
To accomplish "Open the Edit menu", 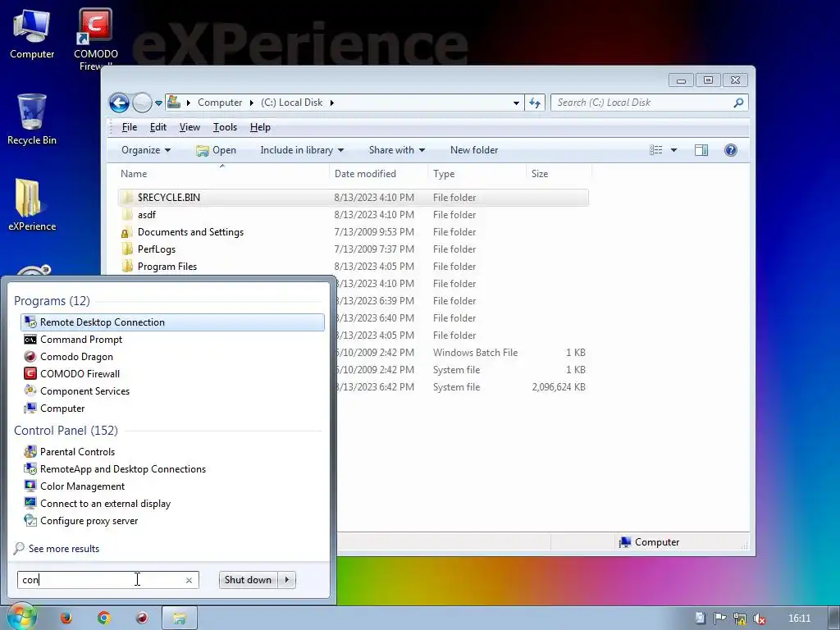I will click(158, 127).
